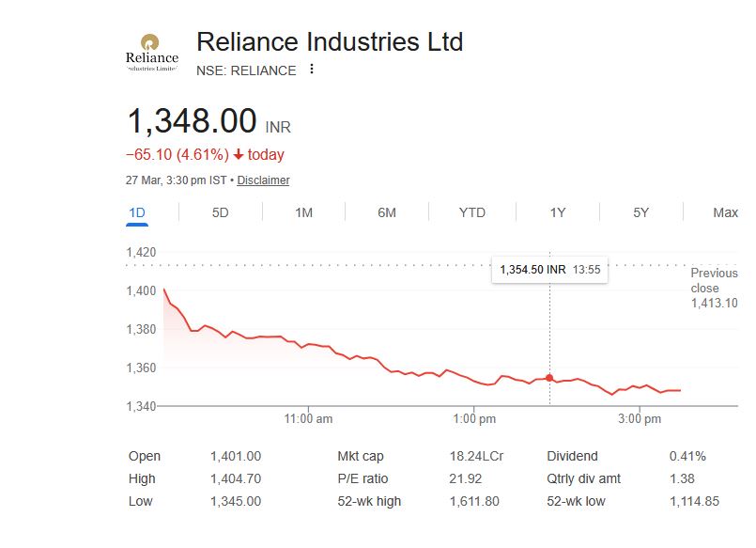Click the NSE: RELIANCE ticker label
The width and height of the screenshot is (756, 548).
click(x=246, y=70)
